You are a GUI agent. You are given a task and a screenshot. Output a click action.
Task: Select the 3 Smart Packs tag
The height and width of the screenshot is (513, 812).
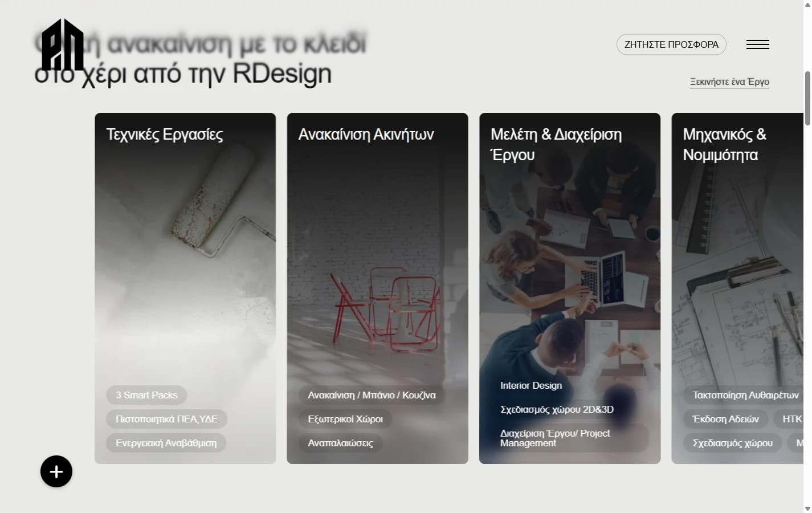(146, 395)
